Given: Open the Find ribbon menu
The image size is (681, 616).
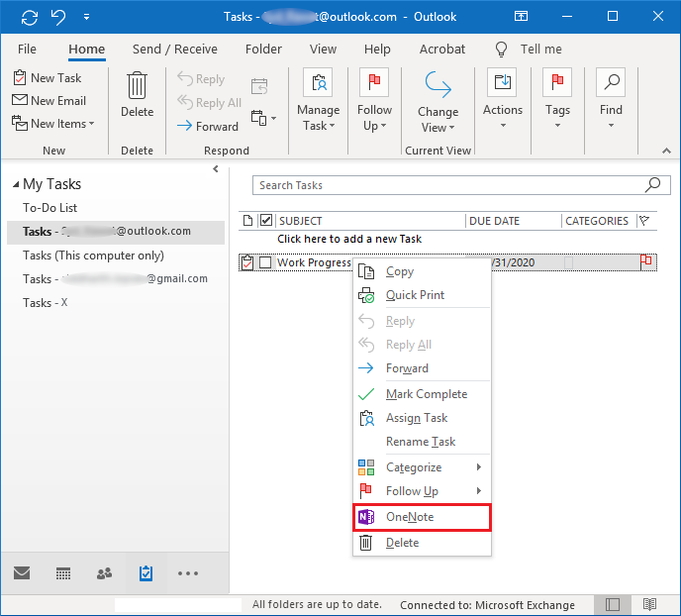Looking at the screenshot, I should (x=611, y=99).
